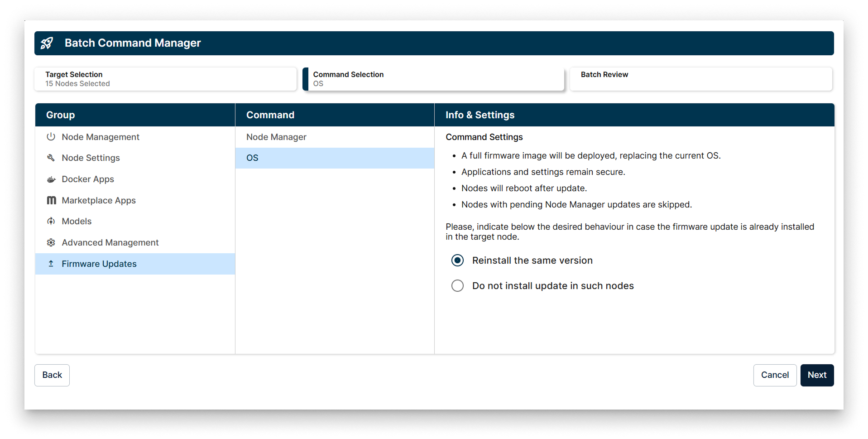Choose 'Do not install update in such nodes'
868x439 pixels.
pos(457,285)
